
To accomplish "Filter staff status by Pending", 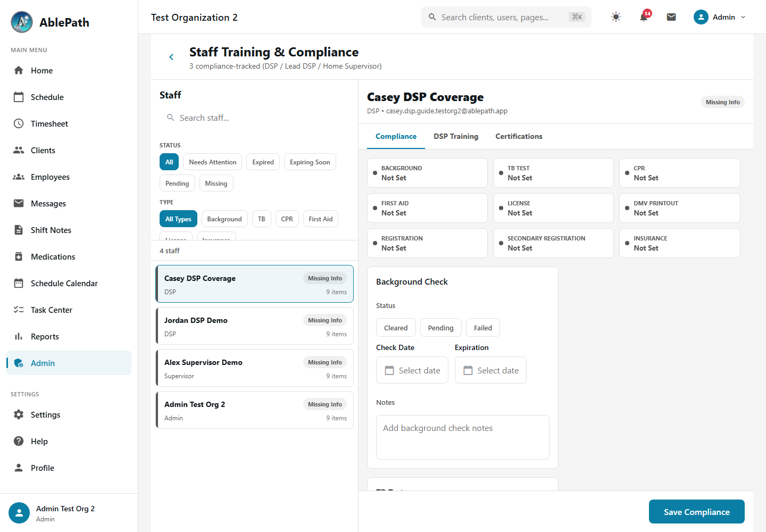I will tap(177, 184).
